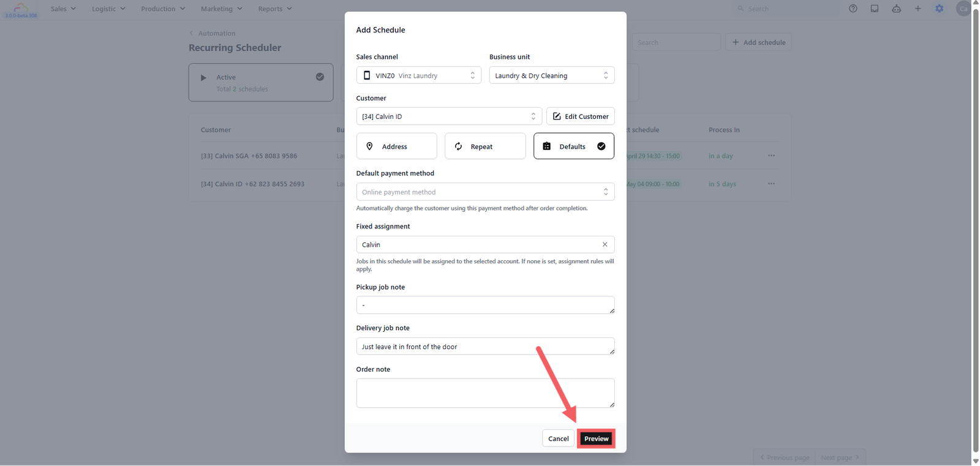Open the Default payment method dropdown
Image resolution: width=980 pixels, height=466 pixels.
coord(485,192)
